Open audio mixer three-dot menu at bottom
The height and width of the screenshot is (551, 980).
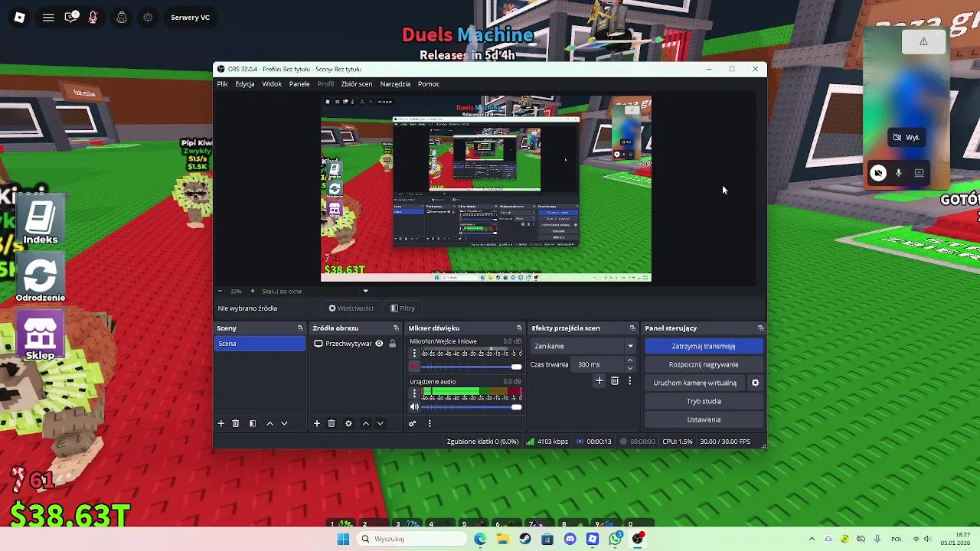(430, 423)
